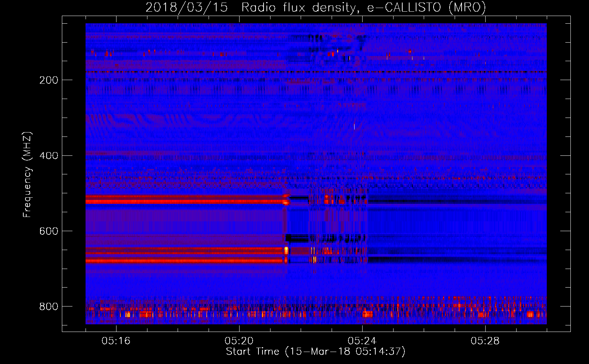Click the 05:28 time tick label
The height and width of the screenshot is (364, 589).
pos(485,341)
